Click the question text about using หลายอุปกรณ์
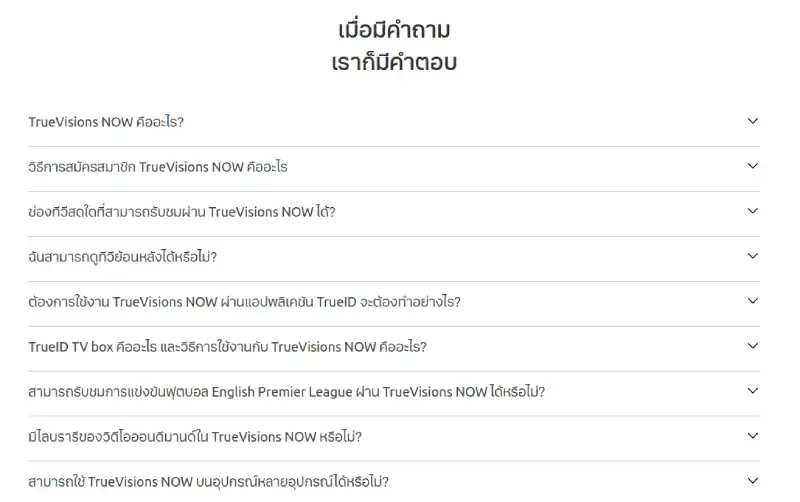This screenshot has width=800, height=502. point(208,482)
